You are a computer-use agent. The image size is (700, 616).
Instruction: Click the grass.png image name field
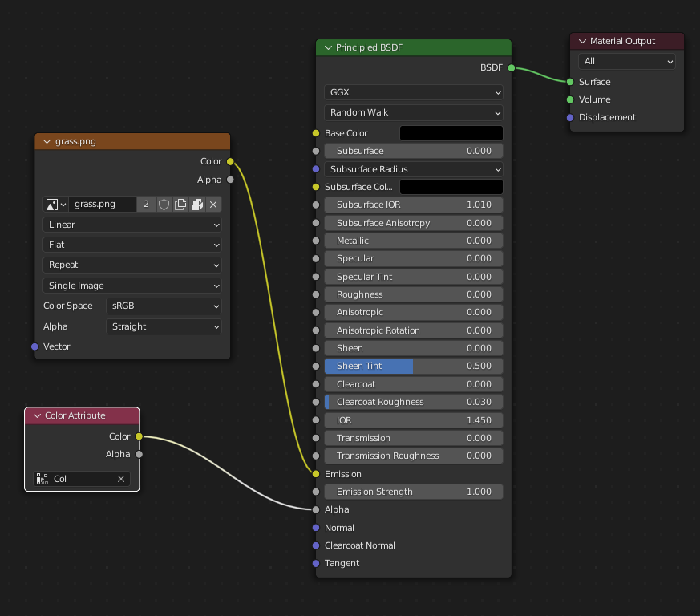[102, 205]
